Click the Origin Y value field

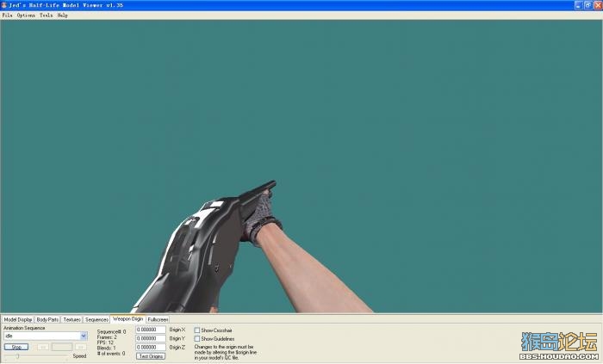151,338
